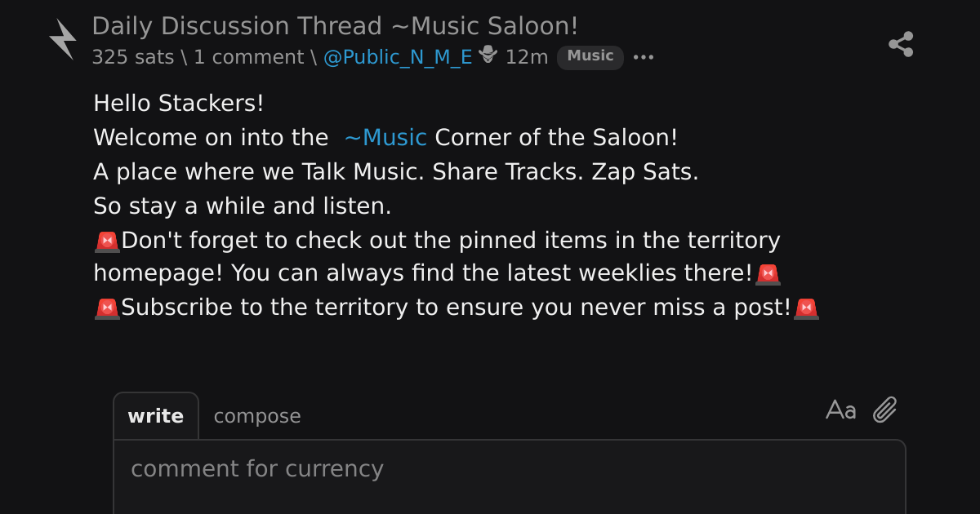The width and height of the screenshot is (980, 514).
Task: Click the siren emoji after "never miss a post!"
Action: click(x=806, y=308)
